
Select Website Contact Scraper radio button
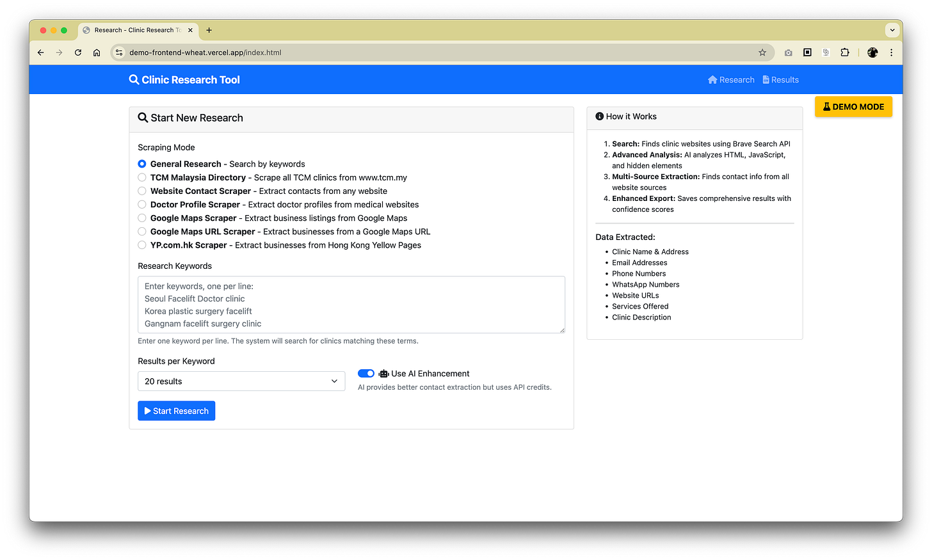click(142, 191)
